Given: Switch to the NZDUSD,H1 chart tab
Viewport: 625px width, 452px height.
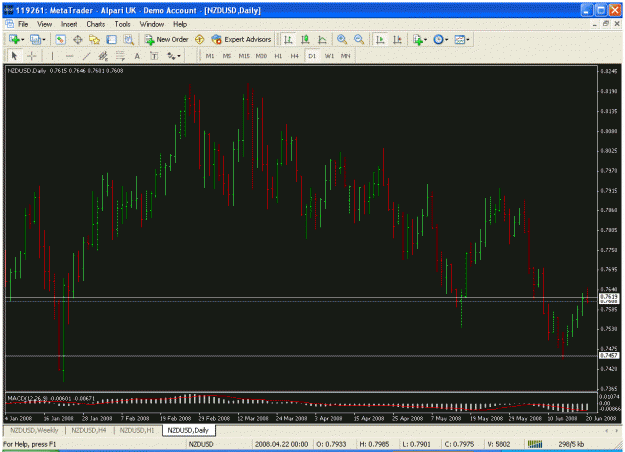Looking at the screenshot, I should [x=137, y=430].
